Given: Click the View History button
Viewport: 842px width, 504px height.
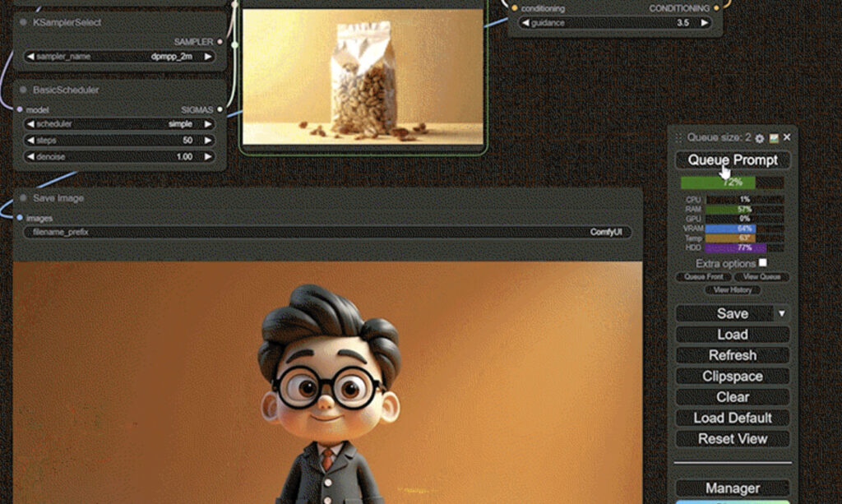Looking at the screenshot, I should [x=732, y=289].
